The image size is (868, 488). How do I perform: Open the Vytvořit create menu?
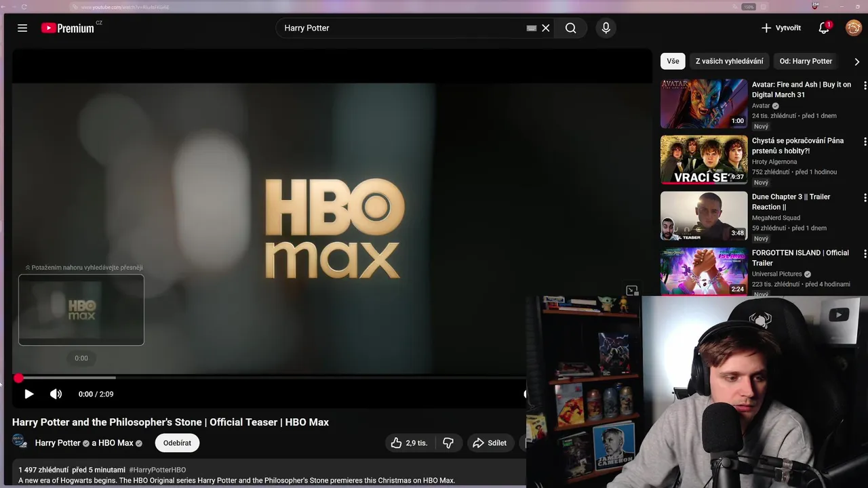[x=781, y=28]
